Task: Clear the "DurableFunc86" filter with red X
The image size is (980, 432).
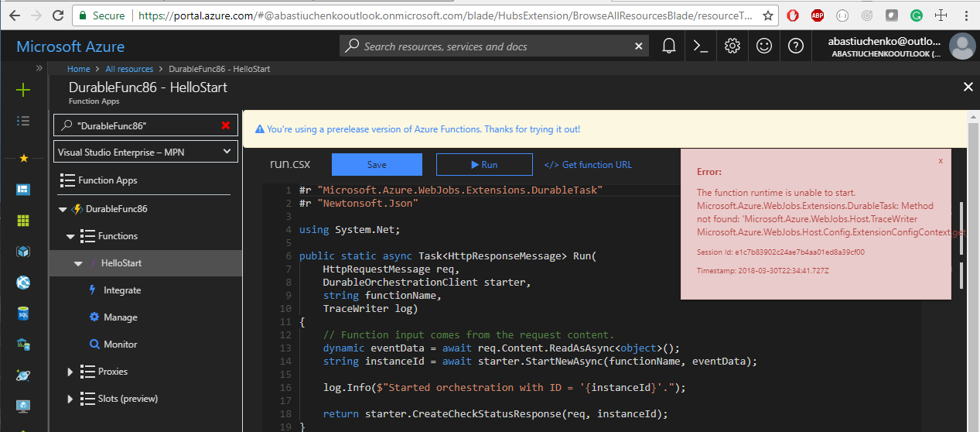Action: [x=225, y=125]
